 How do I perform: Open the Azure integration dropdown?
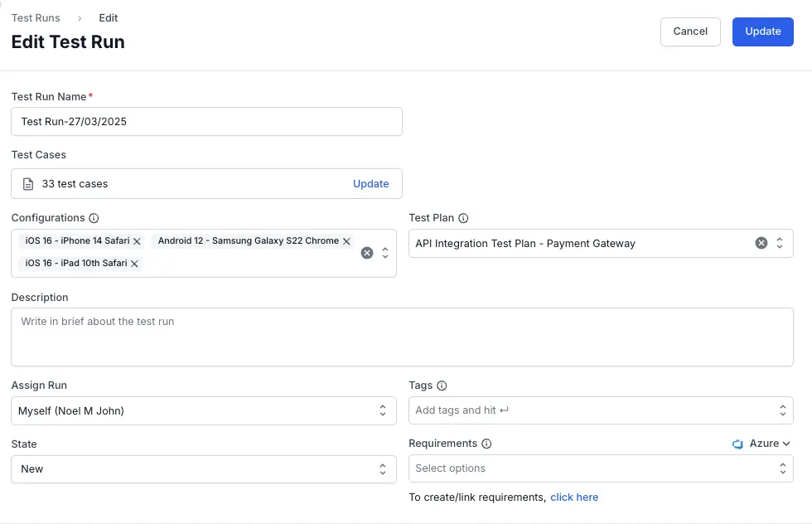pyautogui.click(x=761, y=444)
